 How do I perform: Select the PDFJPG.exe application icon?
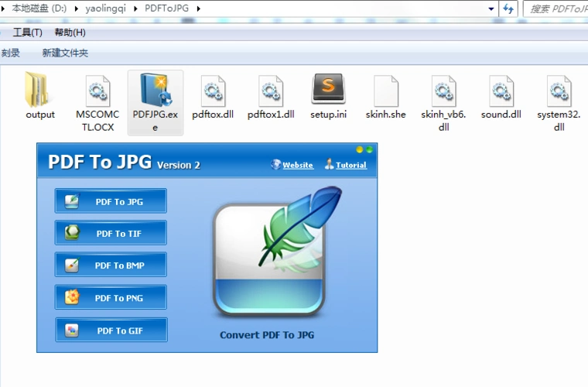tap(156, 90)
